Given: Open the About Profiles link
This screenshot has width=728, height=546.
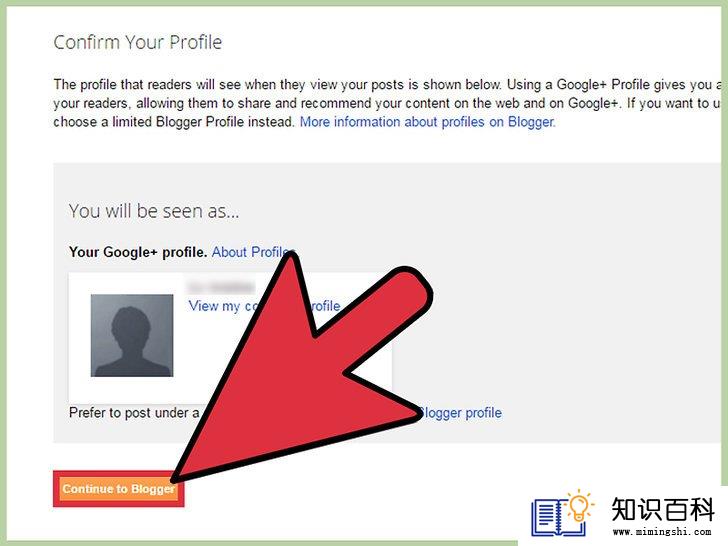Looking at the screenshot, I should coord(253,252).
